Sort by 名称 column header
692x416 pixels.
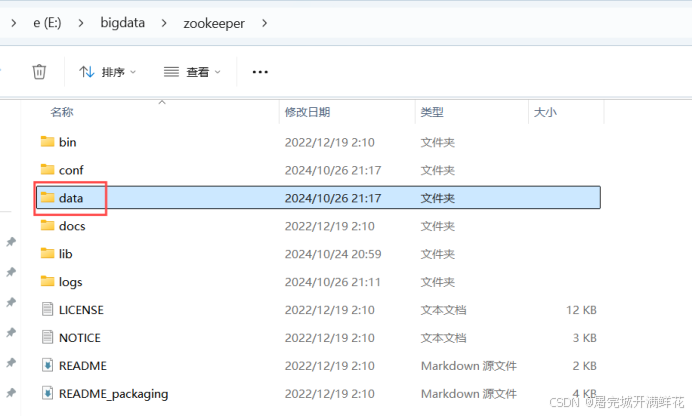pyautogui.click(x=62, y=112)
